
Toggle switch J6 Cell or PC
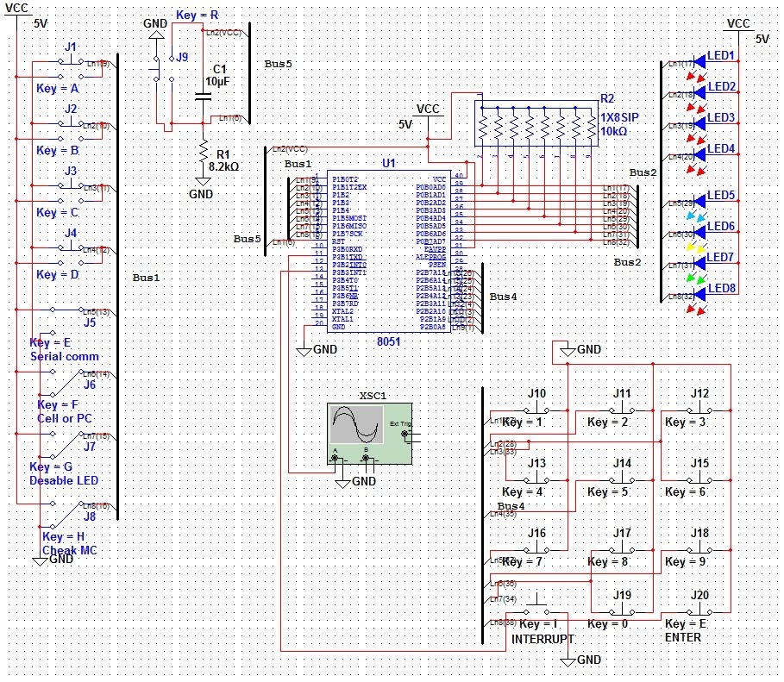(x=67, y=383)
